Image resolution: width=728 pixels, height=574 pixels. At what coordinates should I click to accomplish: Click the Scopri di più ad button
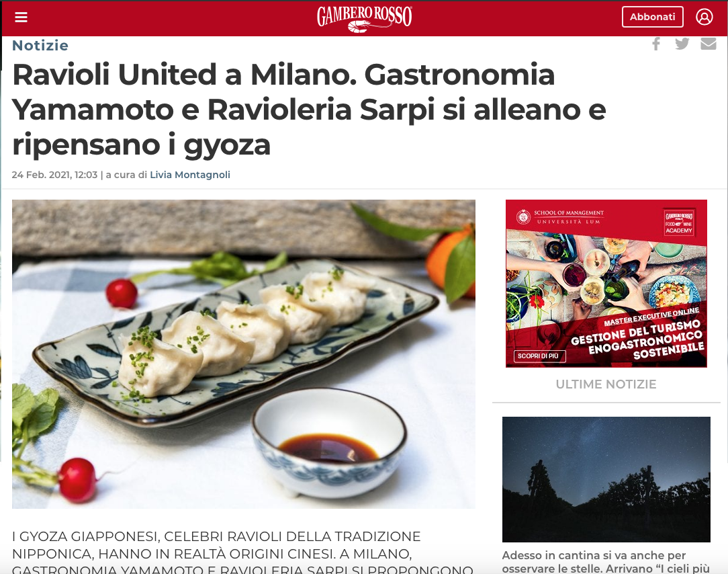(539, 356)
